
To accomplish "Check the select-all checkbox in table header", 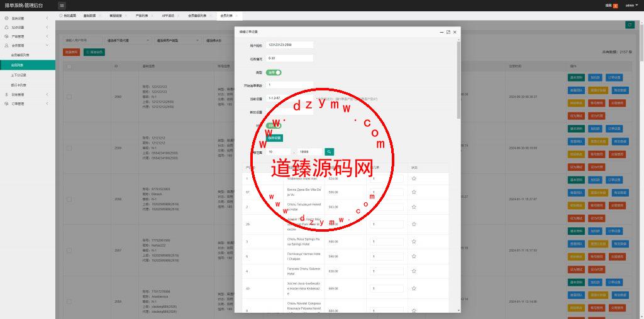I will (69, 67).
